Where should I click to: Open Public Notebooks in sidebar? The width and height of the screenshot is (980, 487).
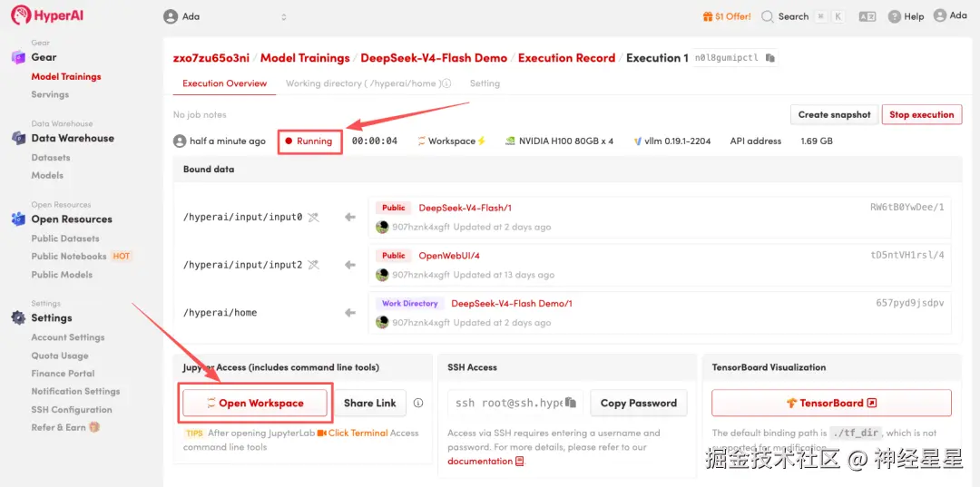[x=69, y=257]
